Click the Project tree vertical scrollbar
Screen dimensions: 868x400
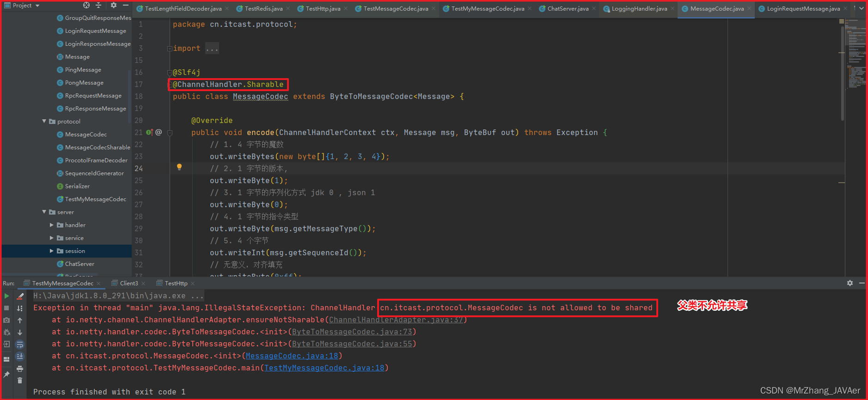click(129, 97)
